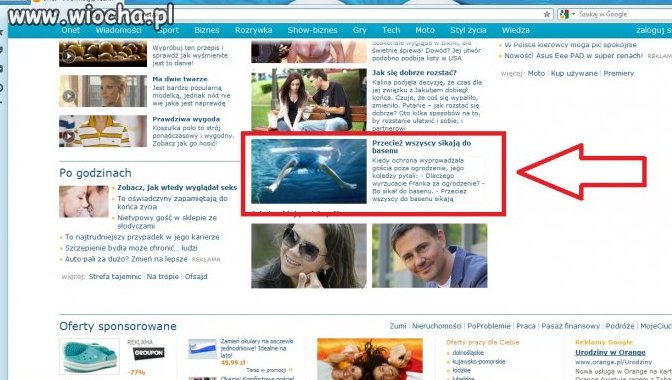Play the Prawdziwa wygoda polo shirt video
The height and width of the screenshot is (380, 672).
tap(103, 131)
